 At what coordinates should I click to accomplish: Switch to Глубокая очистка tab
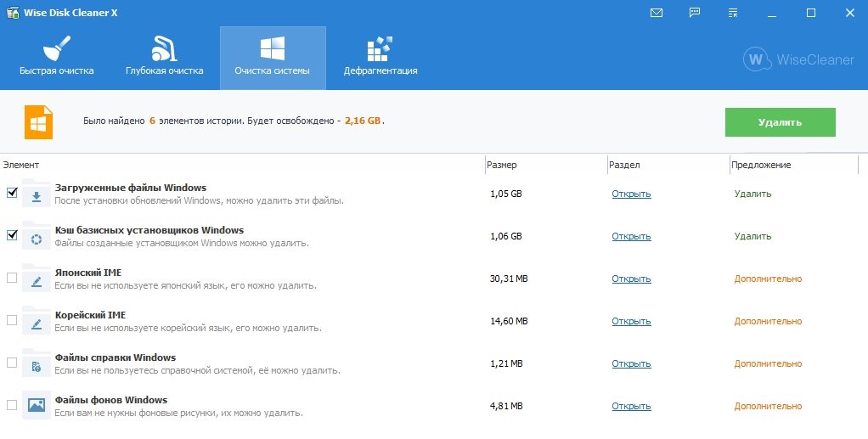click(x=165, y=58)
